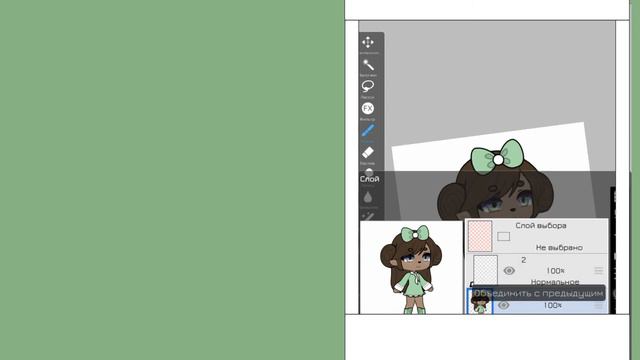Click the Слой выбора label
This screenshot has height=360, width=640.
click(540, 226)
